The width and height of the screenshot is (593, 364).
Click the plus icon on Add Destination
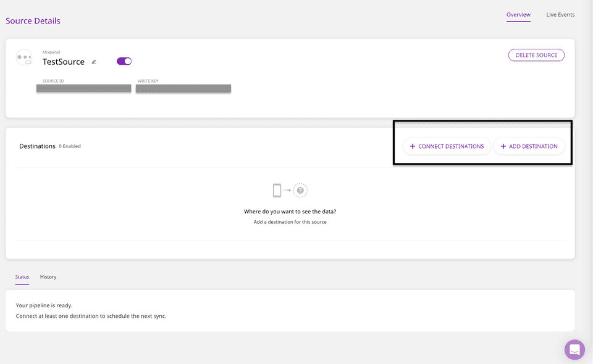point(503,146)
